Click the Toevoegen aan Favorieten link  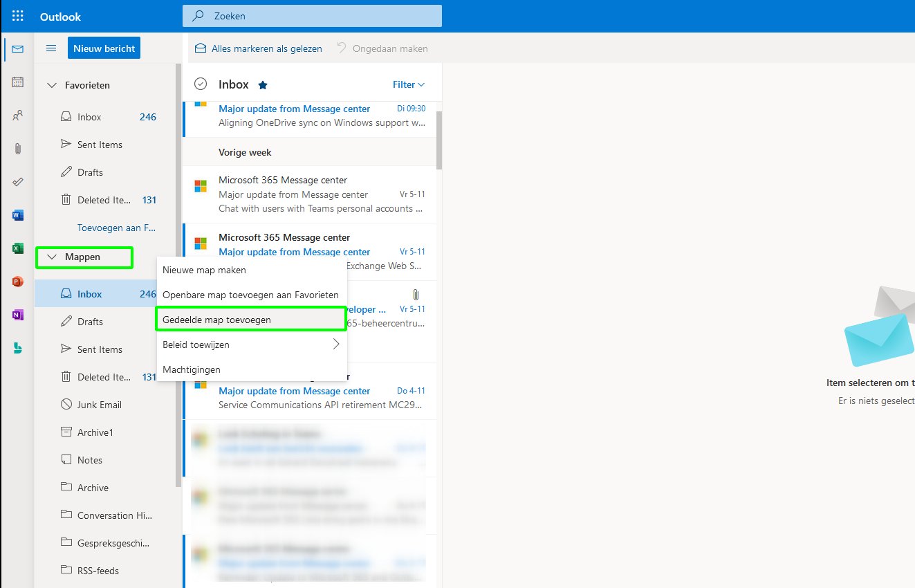(116, 228)
